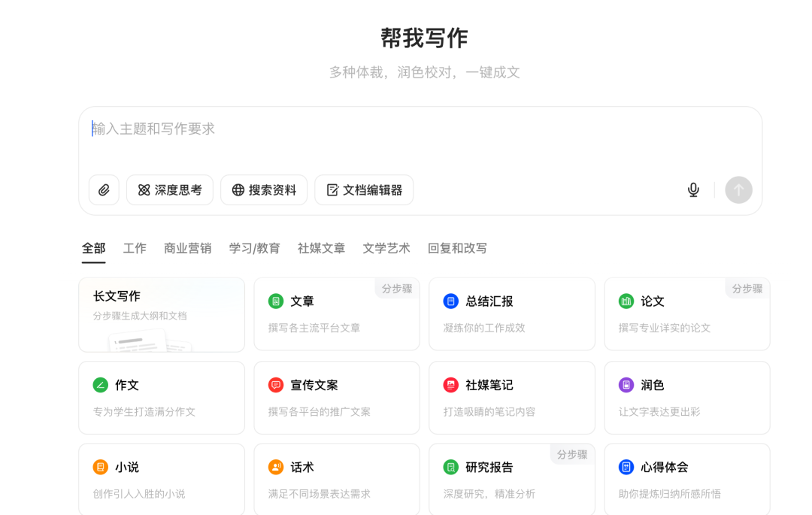The height and width of the screenshot is (515, 812).
Task: Click the microphone voice input icon
Action: [693, 190]
